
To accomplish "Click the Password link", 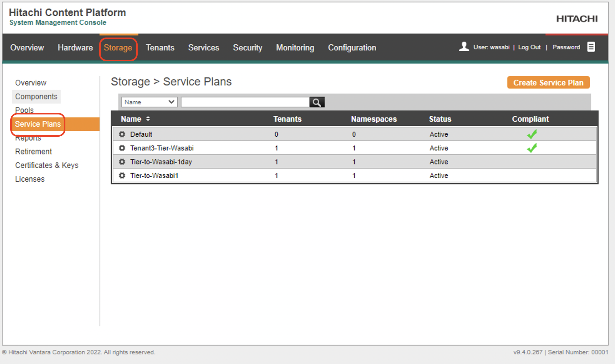I will [x=566, y=47].
